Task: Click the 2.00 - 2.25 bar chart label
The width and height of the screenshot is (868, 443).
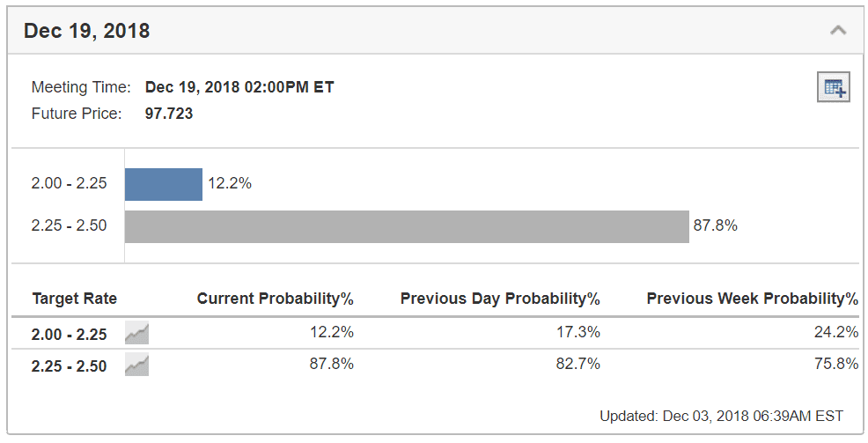Action: 70,183
